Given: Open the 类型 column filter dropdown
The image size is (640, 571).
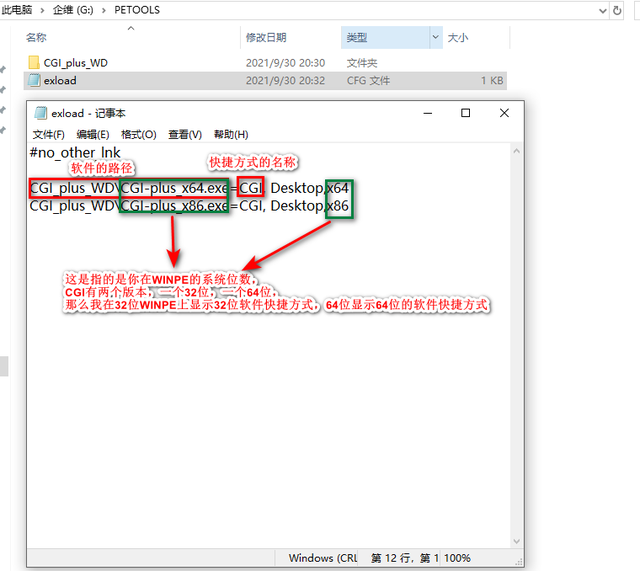Looking at the screenshot, I should pos(436,37).
